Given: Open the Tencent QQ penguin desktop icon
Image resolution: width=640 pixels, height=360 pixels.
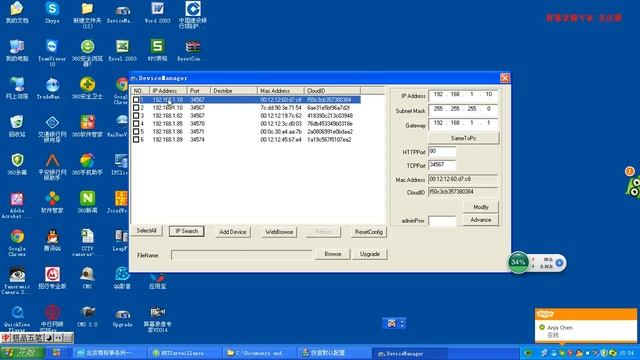Looking at the screenshot, I should point(52,240).
